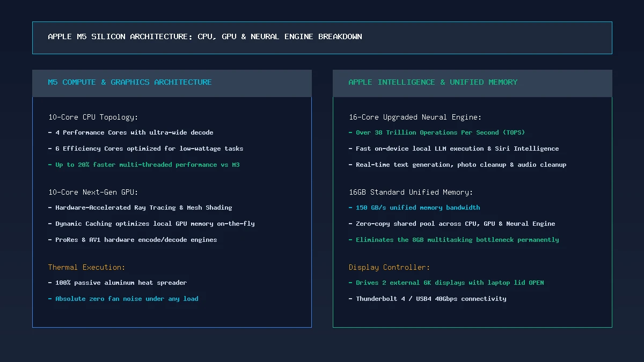The height and width of the screenshot is (362, 644).
Task: Select 'Apple Intelligence & Unified Memory' panel header
Action: coord(472,83)
